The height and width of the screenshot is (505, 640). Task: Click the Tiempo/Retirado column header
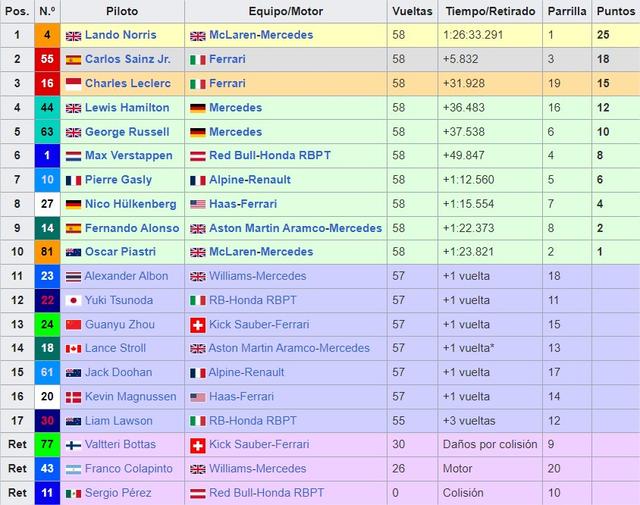tap(490, 11)
